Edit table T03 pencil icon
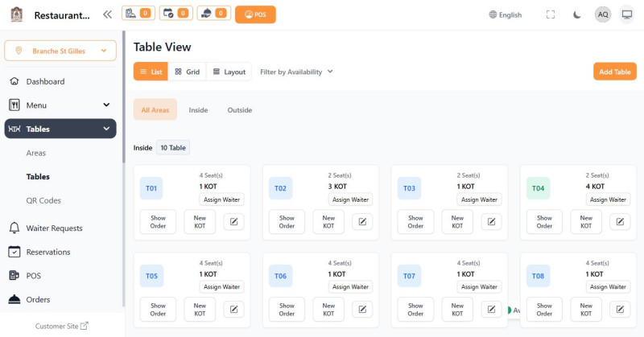644x337 pixels. tap(491, 222)
